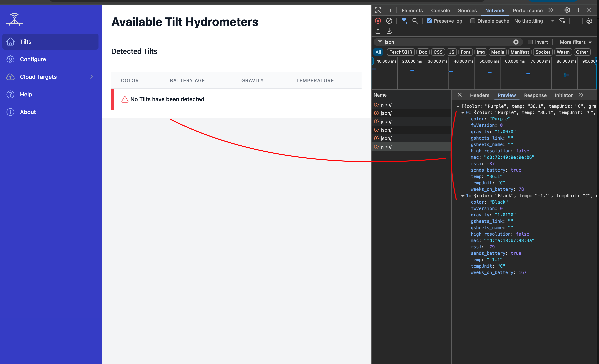Click the mac value "c8:72:49:9e:9e:b6"
The width and height of the screenshot is (599, 364).
509,157
